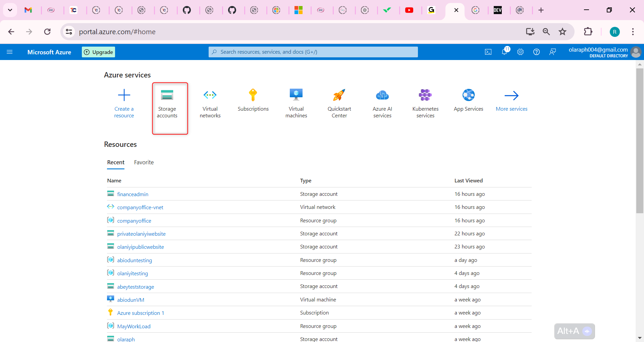Launch Virtual machines service
This screenshot has height=342, width=644.
296,95
